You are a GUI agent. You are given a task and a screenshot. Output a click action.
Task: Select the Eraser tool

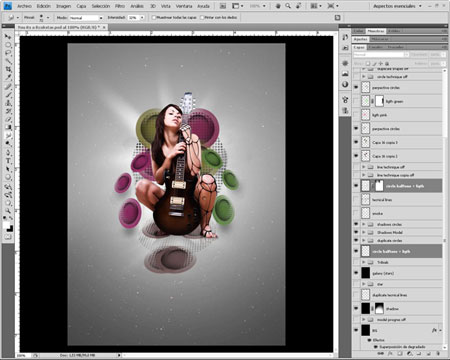coord(8,119)
